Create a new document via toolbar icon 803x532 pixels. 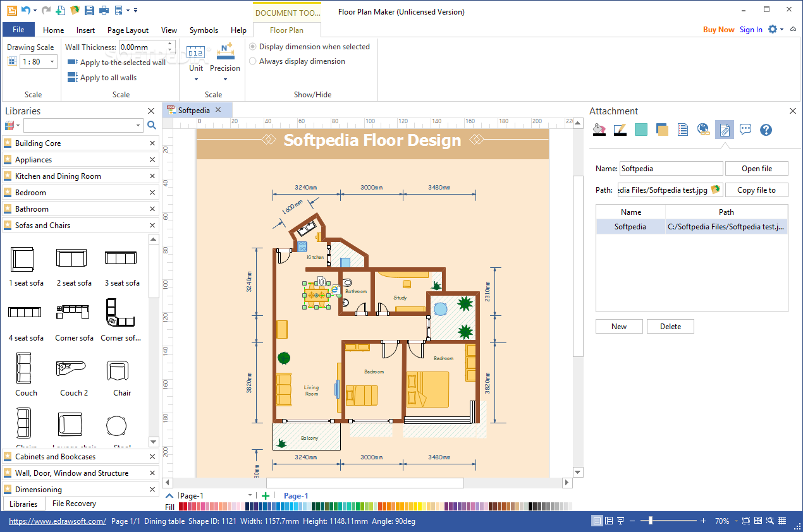61,10
